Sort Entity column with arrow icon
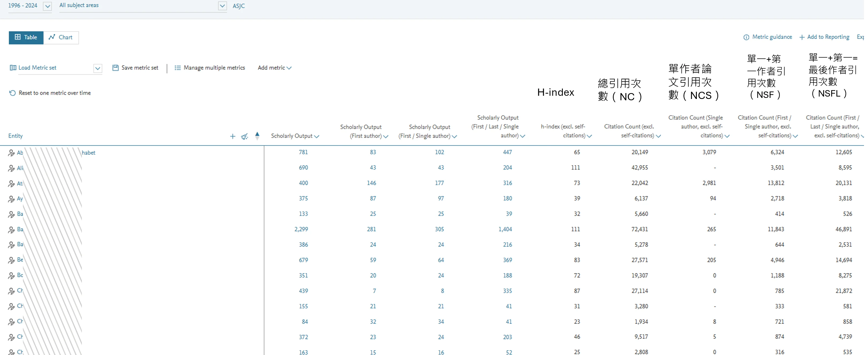Image resolution: width=868 pixels, height=355 pixels. coord(257,135)
